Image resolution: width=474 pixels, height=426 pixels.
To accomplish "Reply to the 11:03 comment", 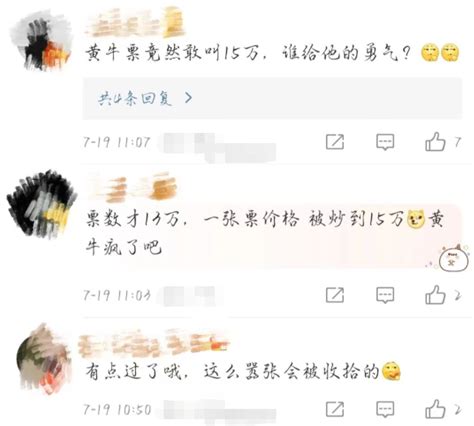I will pyautogui.click(x=385, y=295).
